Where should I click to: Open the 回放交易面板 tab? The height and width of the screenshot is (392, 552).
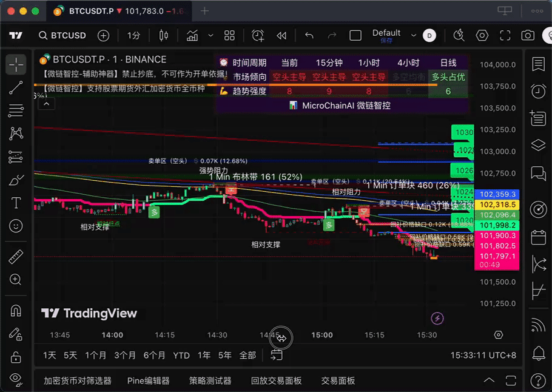tap(277, 380)
